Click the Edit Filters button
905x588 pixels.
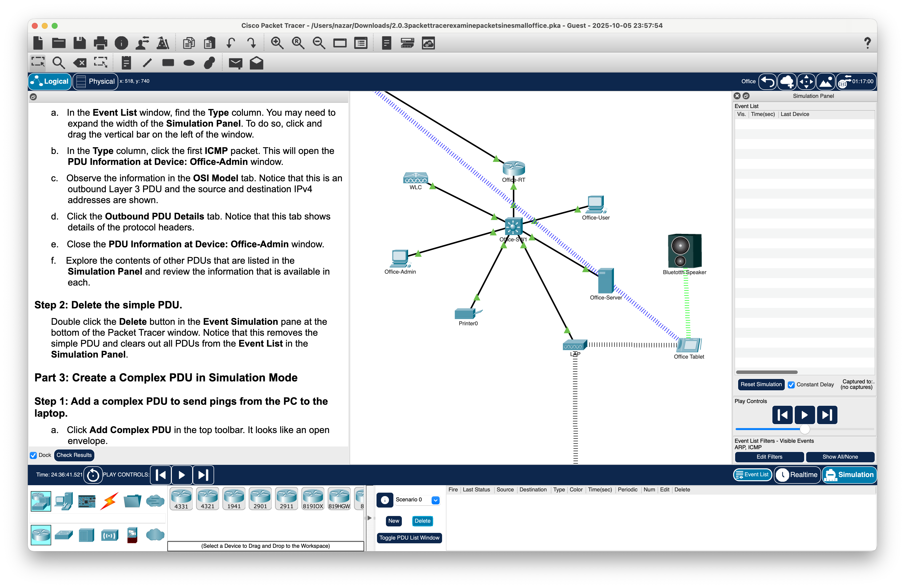coord(769,457)
